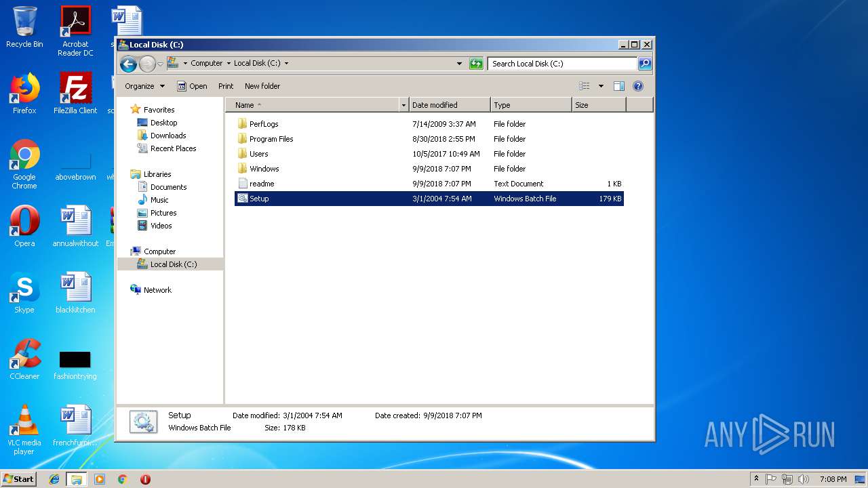Click Print in the toolbar
This screenshot has width=868, height=488.
(226, 86)
